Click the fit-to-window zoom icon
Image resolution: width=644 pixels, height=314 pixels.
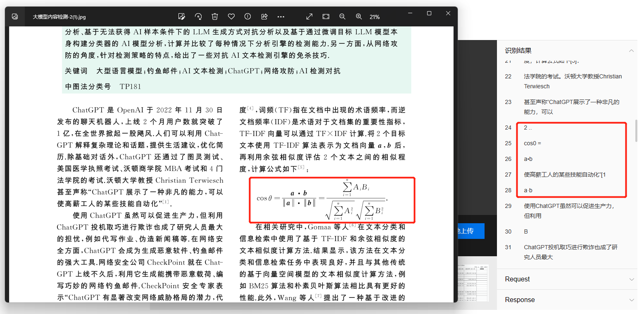(x=326, y=17)
